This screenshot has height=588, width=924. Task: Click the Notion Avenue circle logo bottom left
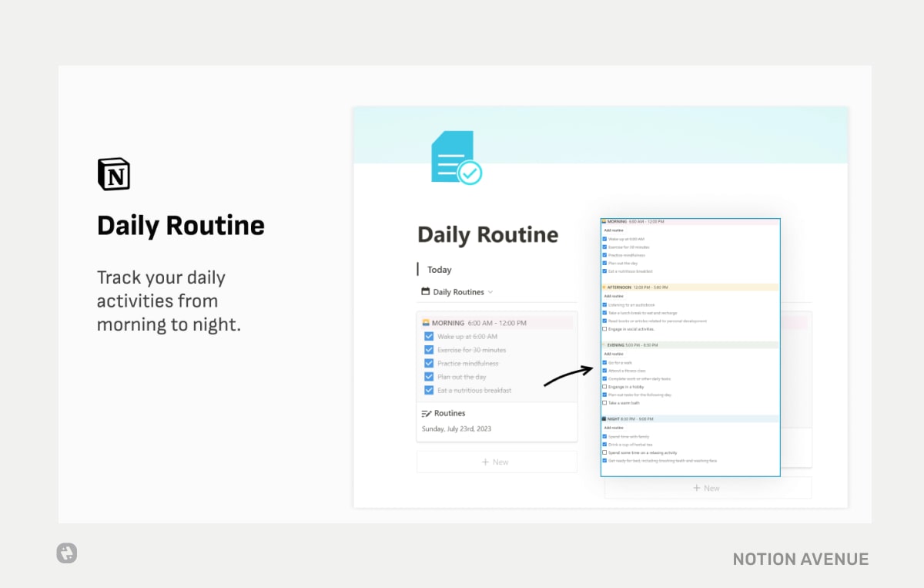click(x=66, y=553)
